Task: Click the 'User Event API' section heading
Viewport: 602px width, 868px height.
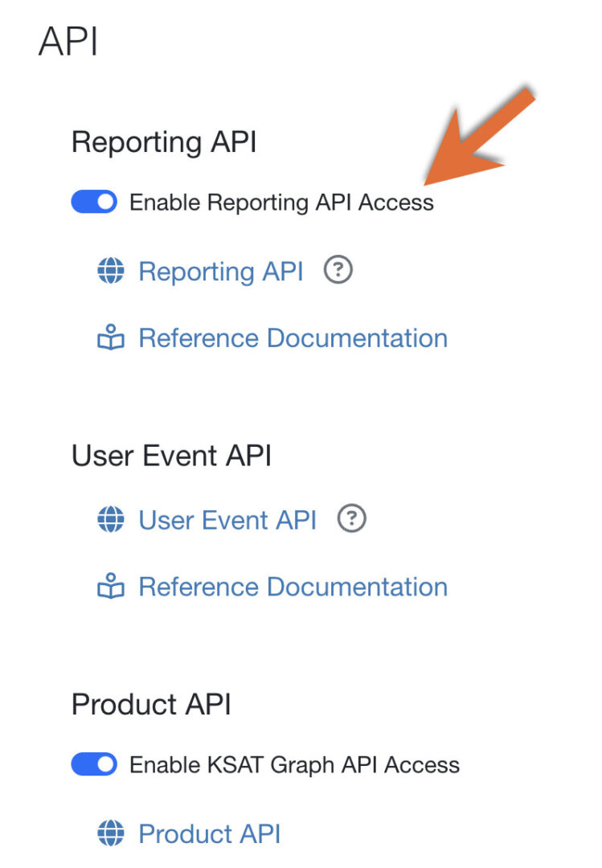Action: pos(172,456)
